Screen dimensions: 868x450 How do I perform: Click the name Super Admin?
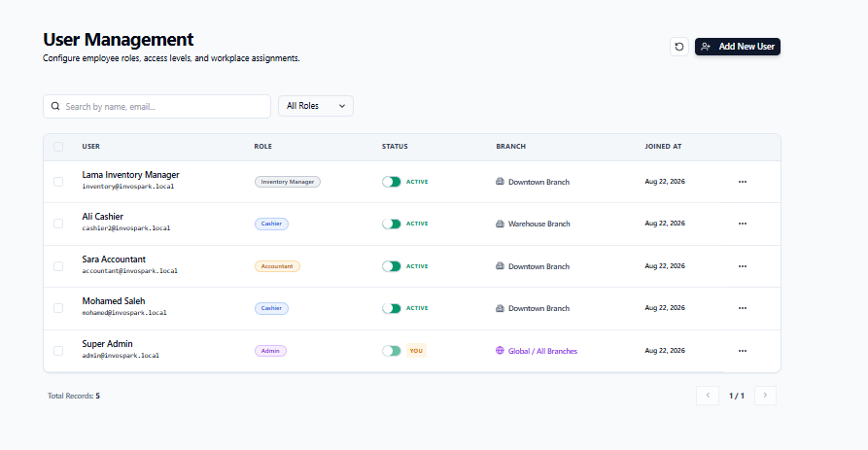pyautogui.click(x=107, y=344)
